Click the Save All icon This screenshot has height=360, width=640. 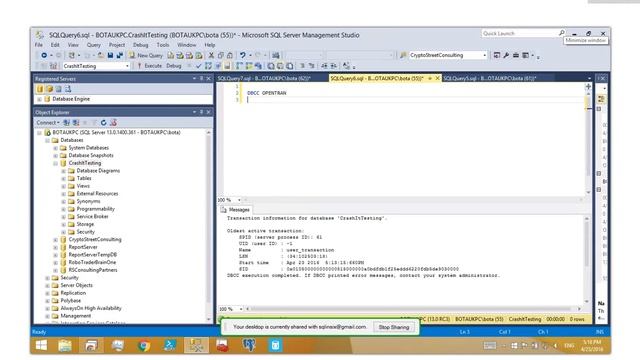coord(120,55)
